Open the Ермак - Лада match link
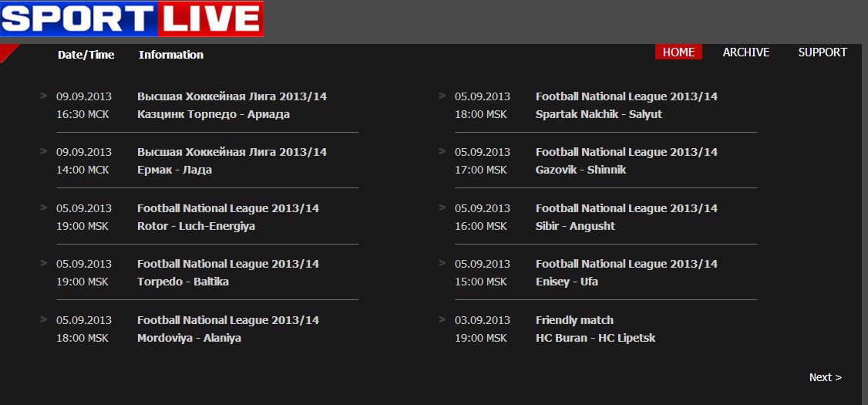Image resolution: width=868 pixels, height=405 pixels. (174, 170)
